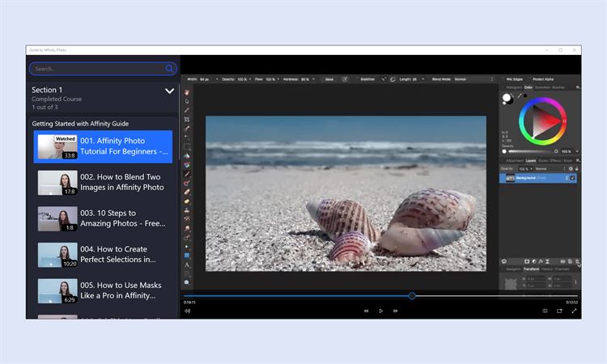Select the zoom tool in left toolbar

[187, 282]
